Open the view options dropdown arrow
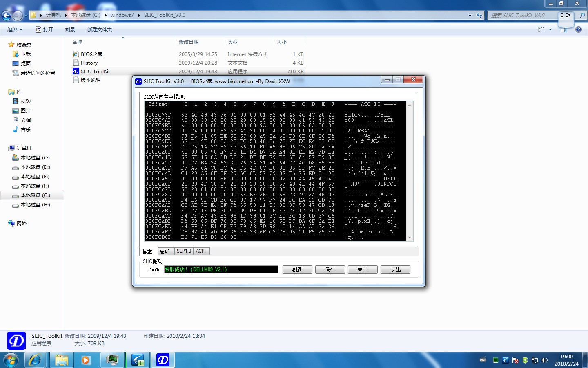The width and height of the screenshot is (588, 368). 550,29
